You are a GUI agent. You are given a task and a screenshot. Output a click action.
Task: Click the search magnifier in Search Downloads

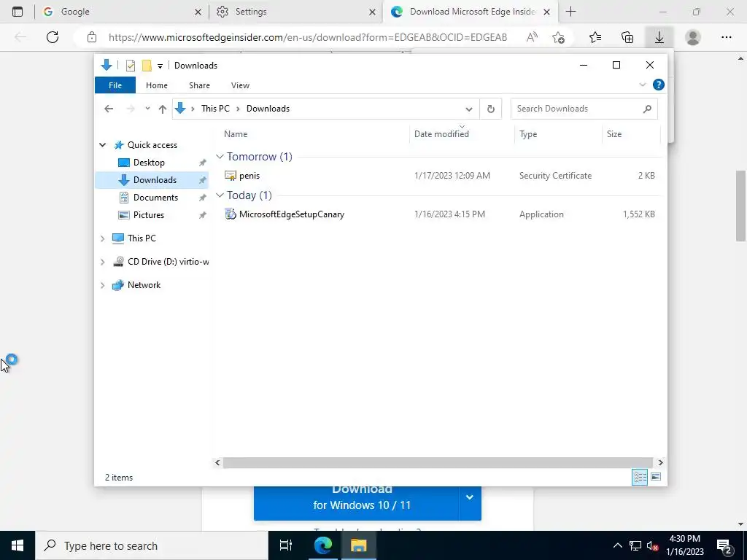click(x=647, y=109)
